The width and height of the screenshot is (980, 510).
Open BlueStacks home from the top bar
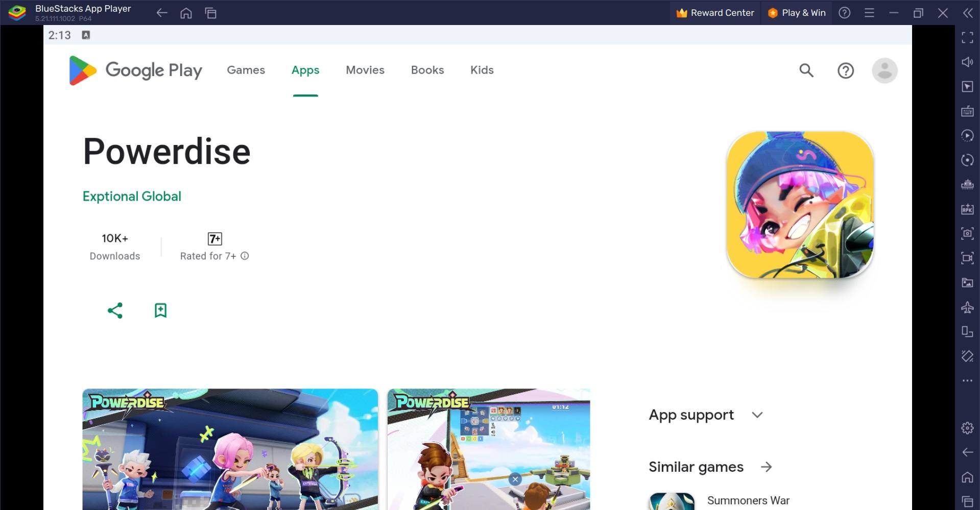[x=186, y=13]
